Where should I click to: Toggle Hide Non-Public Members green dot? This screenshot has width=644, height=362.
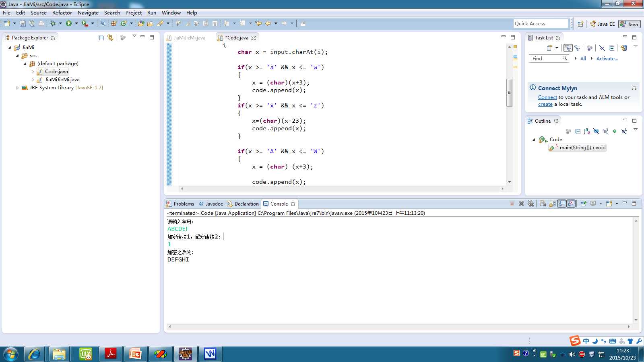click(x=615, y=131)
